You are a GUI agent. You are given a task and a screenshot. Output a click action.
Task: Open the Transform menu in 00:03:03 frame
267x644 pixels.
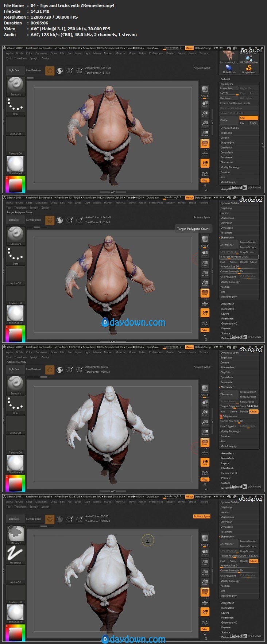(x=20, y=357)
